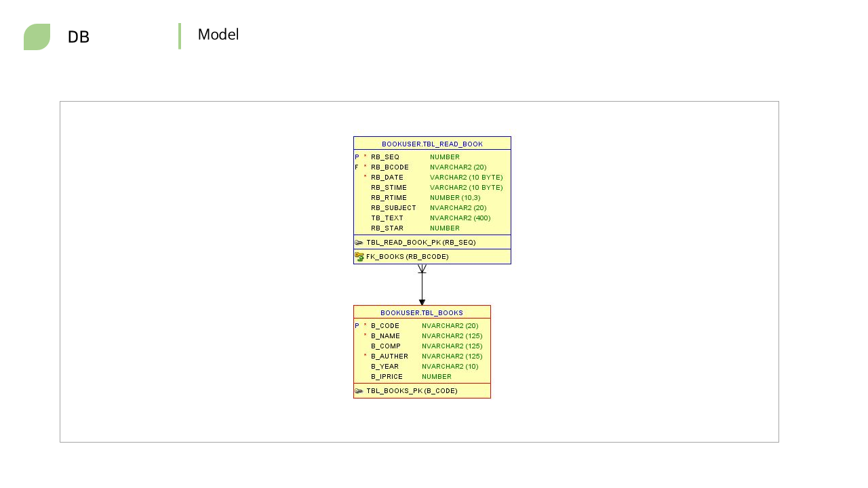This screenshot has height=488, width=868.
Task: Select the TB_TEXT NVARCHAR2 (400) data type
Action: pos(460,218)
